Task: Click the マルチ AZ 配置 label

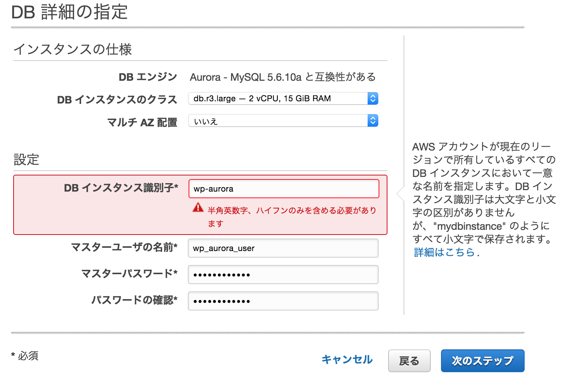Action: tap(142, 122)
